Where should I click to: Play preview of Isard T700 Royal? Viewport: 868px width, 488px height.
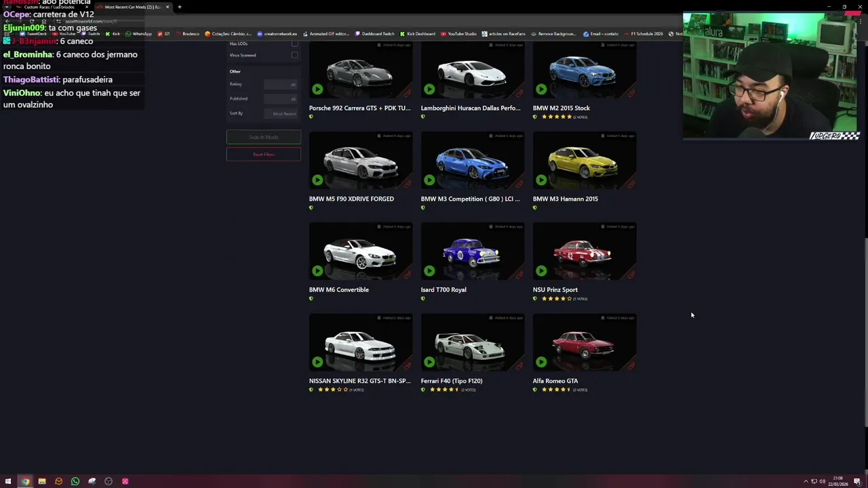click(x=429, y=270)
